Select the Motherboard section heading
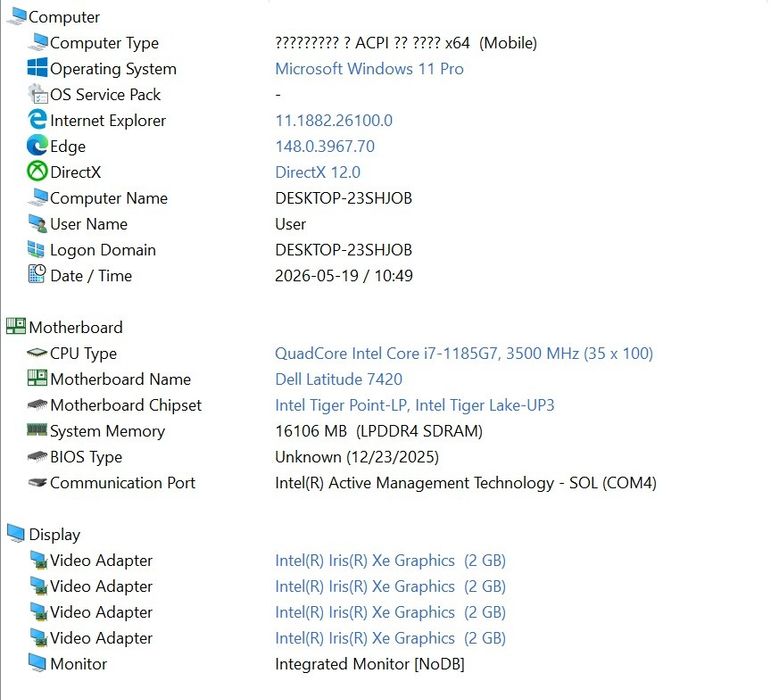779x700 pixels. pos(76,327)
